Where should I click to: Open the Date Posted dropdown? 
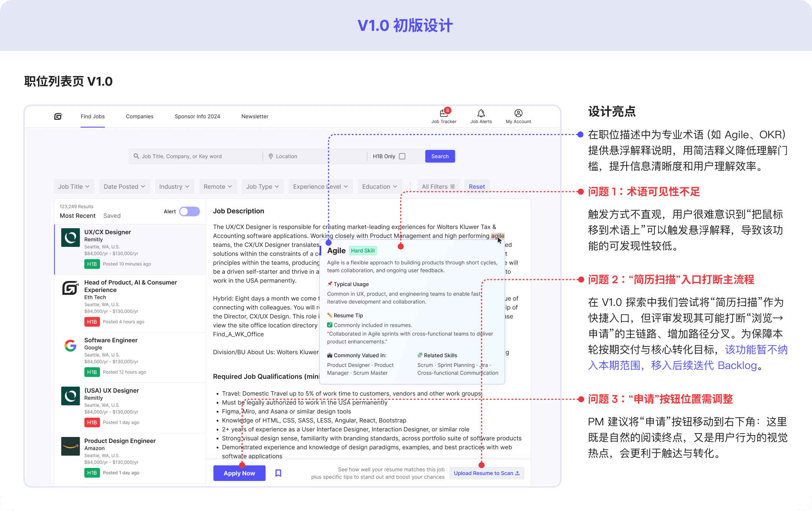click(x=124, y=187)
